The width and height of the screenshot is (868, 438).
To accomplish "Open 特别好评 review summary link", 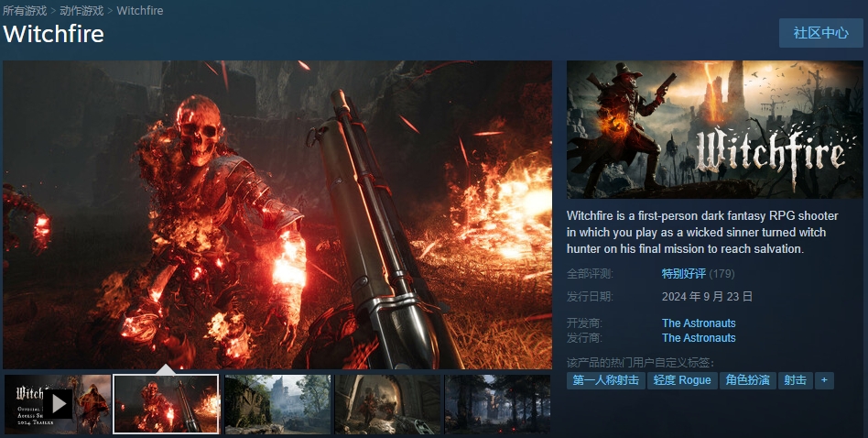I will [684, 274].
